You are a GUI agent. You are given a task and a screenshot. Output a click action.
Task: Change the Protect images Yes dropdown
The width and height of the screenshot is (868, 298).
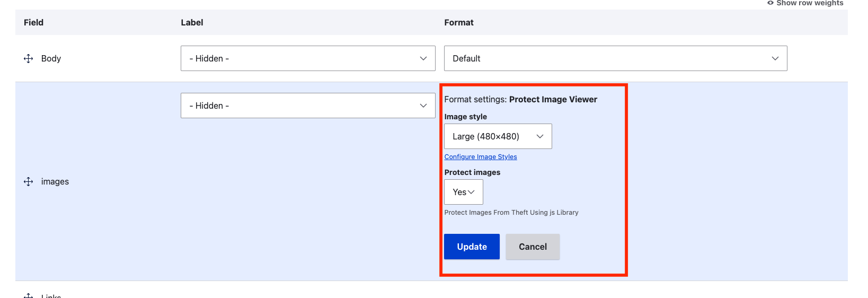click(463, 192)
